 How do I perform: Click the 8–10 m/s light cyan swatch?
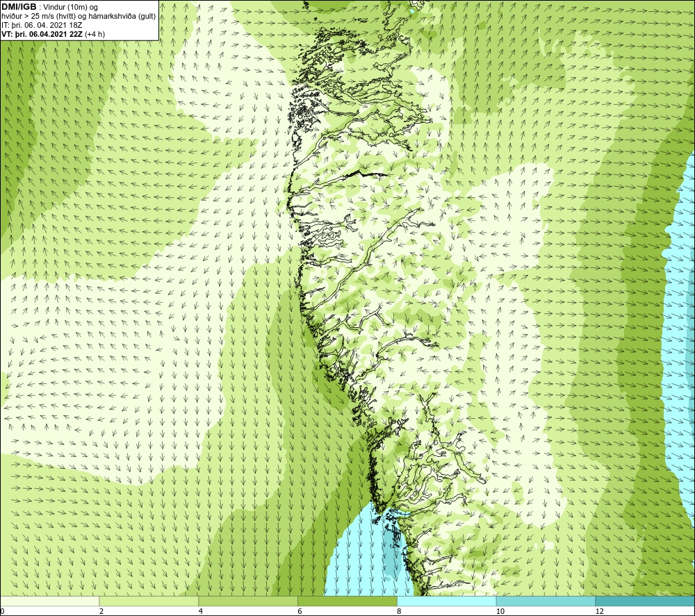[x=447, y=601]
